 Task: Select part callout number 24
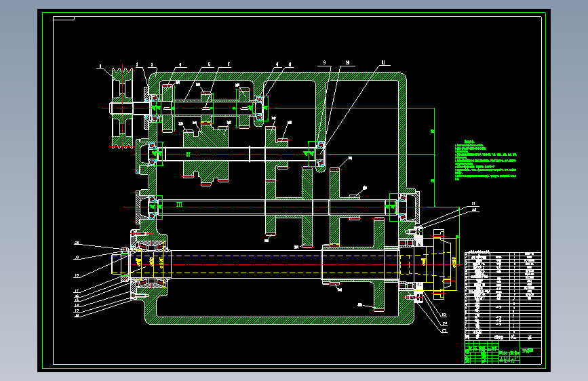444,323
